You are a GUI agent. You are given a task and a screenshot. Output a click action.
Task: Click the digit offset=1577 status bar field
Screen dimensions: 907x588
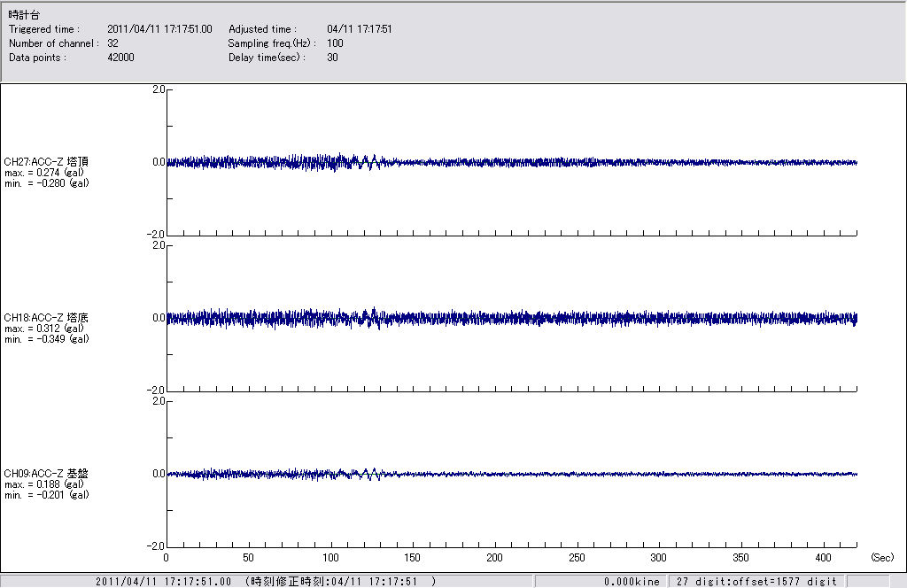point(756,582)
